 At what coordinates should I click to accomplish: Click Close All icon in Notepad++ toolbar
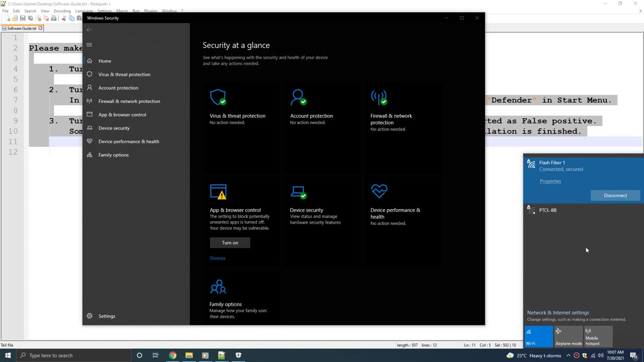pos(46,18)
